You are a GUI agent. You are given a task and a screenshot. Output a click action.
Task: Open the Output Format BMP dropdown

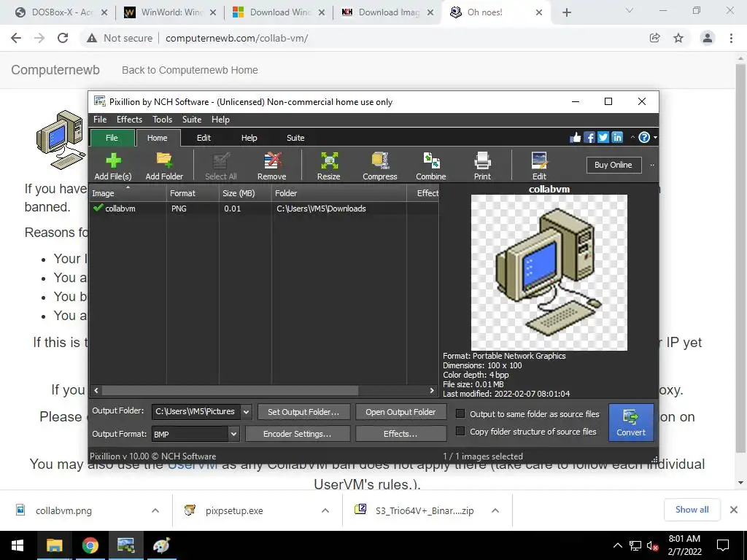click(233, 434)
